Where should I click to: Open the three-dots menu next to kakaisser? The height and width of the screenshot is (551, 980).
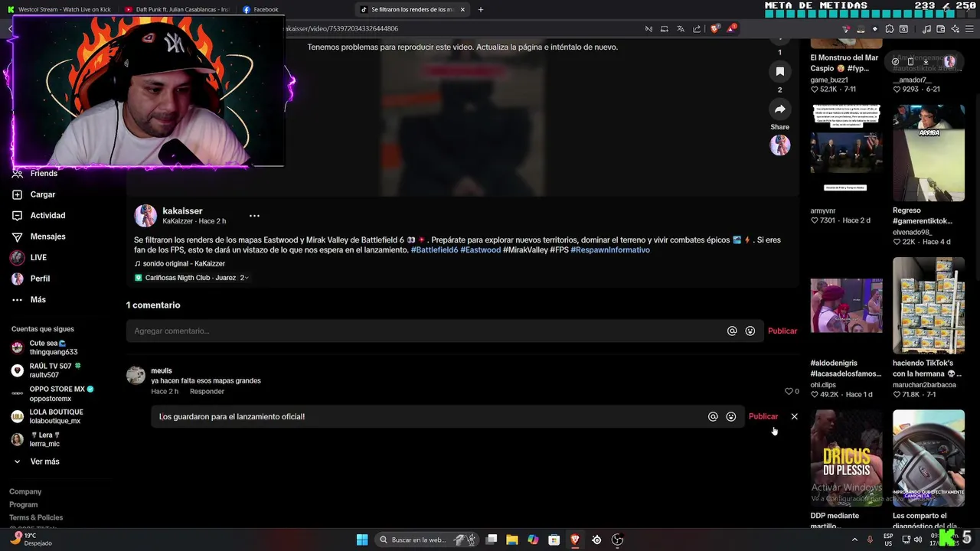coord(254,216)
